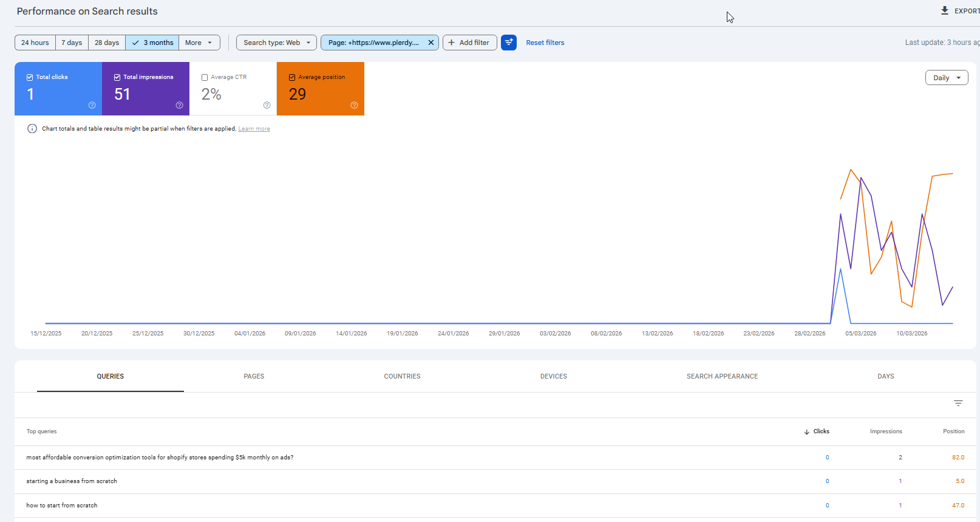
Task: Switch to the Devices tab
Action: point(554,376)
